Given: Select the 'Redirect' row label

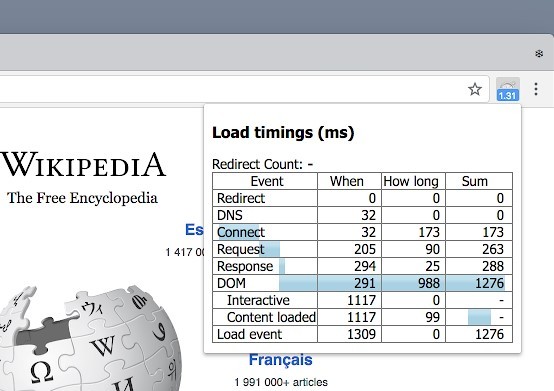Looking at the screenshot, I should click(x=241, y=198).
